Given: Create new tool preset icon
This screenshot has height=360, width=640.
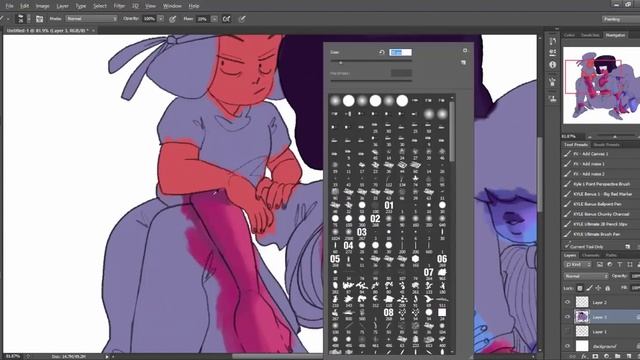Looking at the screenshot, I should (x=628, y=247).
